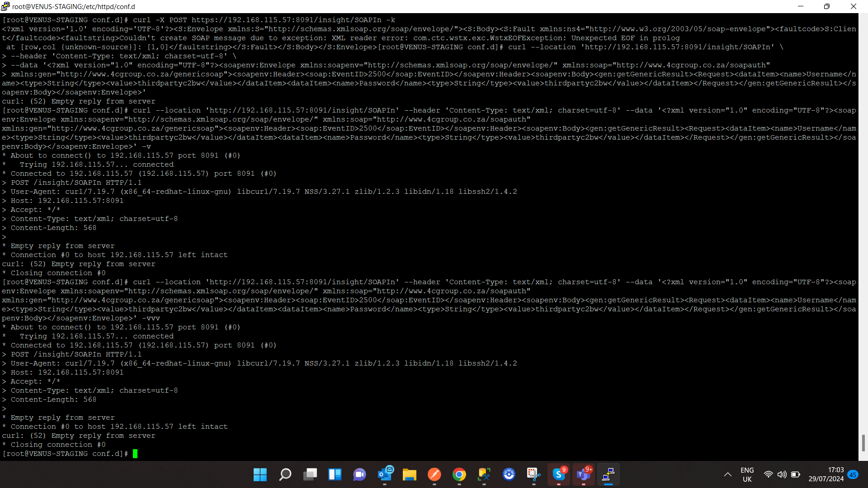Open Outlook from the taskbar

click(385, 474)
